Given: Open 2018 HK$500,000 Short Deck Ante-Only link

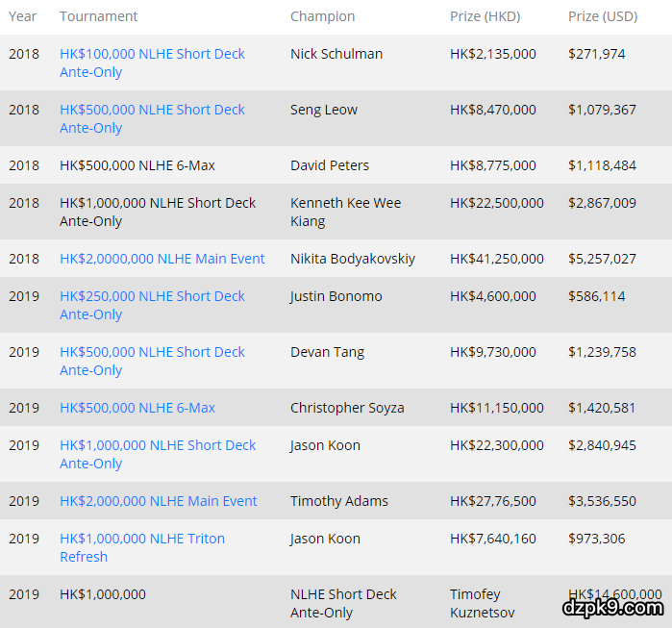Looking at the screenshot, I should point(152,111).
